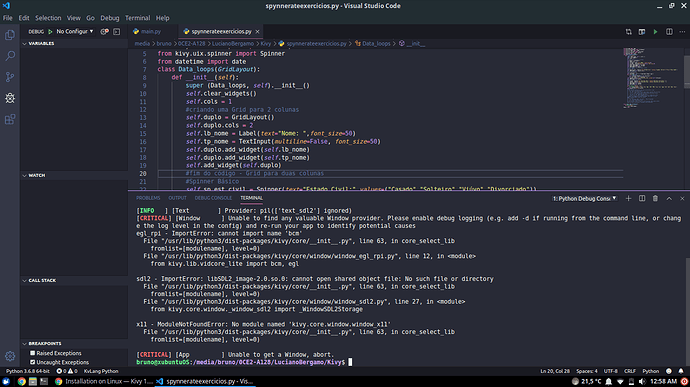Split the editor right

tap(669, 32)
